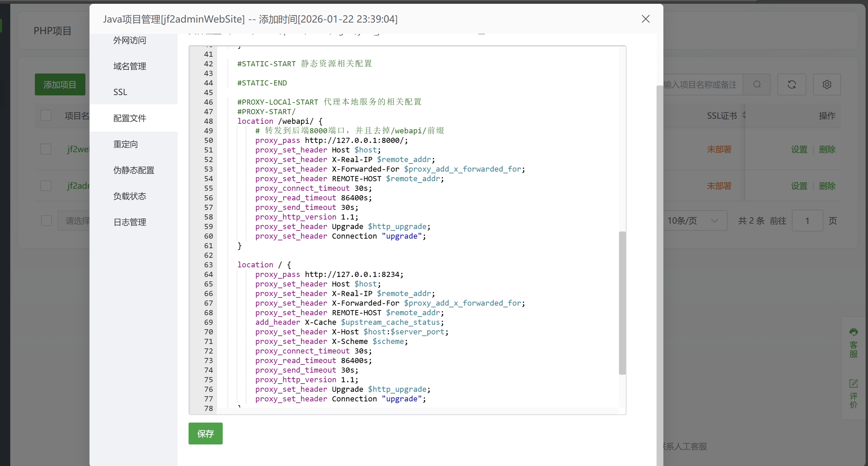Click the 添加项目 button
The height and width of the screenshot is (466, 868).
pyautogui.click(x=60, y=84)
